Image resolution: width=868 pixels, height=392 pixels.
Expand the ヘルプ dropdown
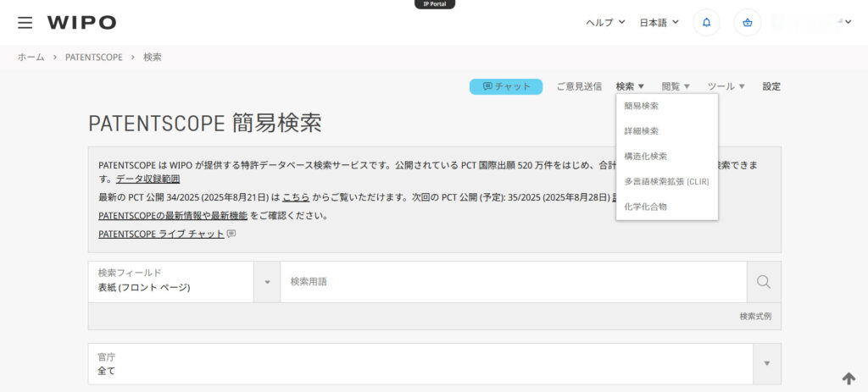coord(605,22)
